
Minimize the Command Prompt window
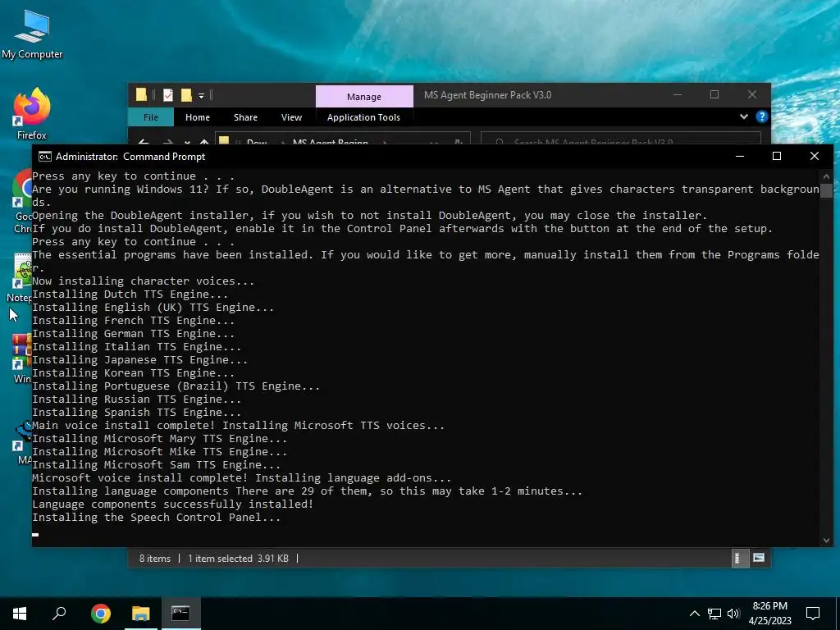pyautogui.click(x=740, y=157)
